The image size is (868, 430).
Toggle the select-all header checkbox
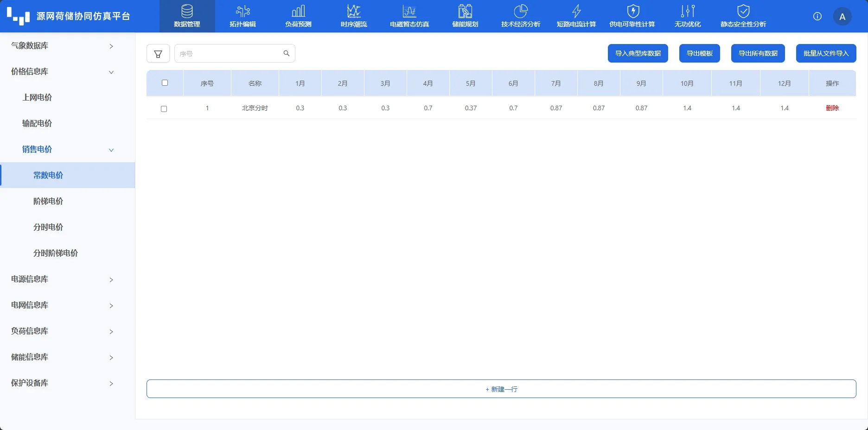click(x=165, y=83)
